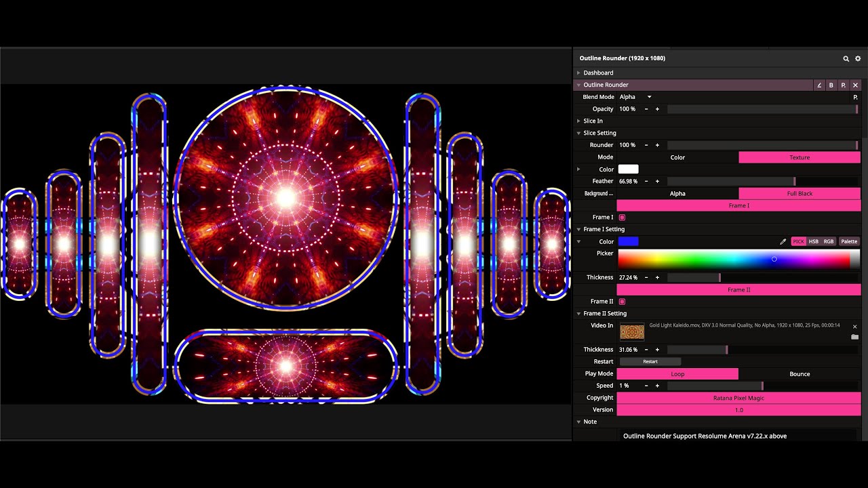Activate the eyedropper color picker tool
This screenshot has height=488, width=868.
pos(783,241)
